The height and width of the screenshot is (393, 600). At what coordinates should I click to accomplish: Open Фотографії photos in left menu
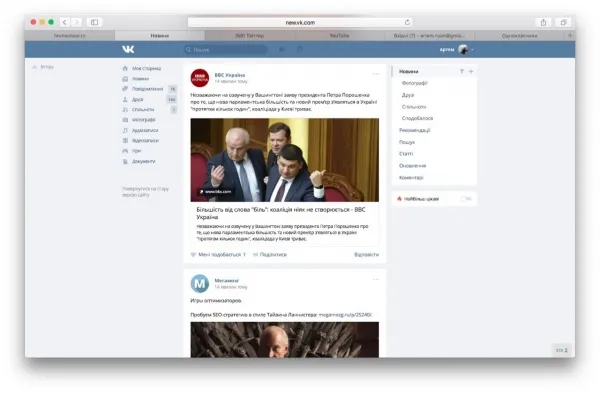tap(139, 120)
